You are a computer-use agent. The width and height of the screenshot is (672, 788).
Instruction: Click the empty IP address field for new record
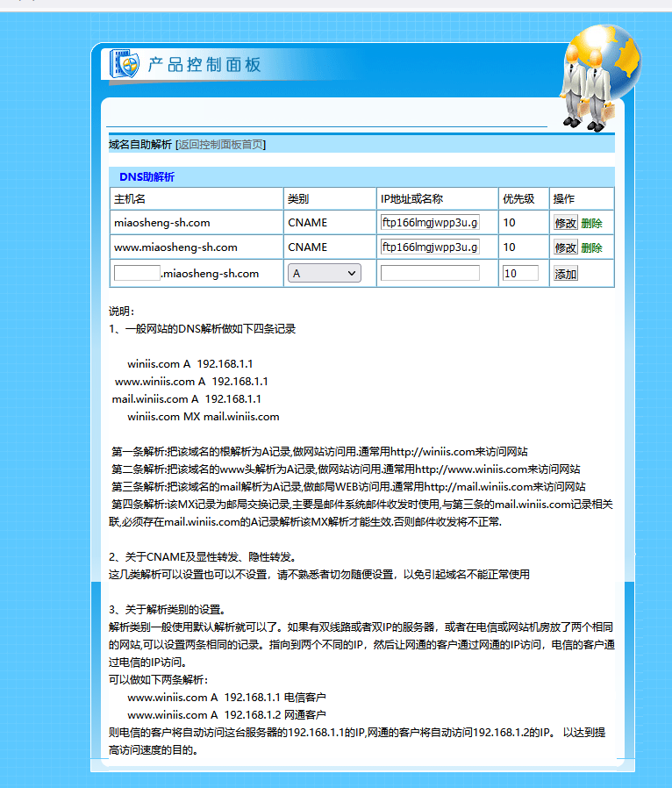click(x=430, y=273)
